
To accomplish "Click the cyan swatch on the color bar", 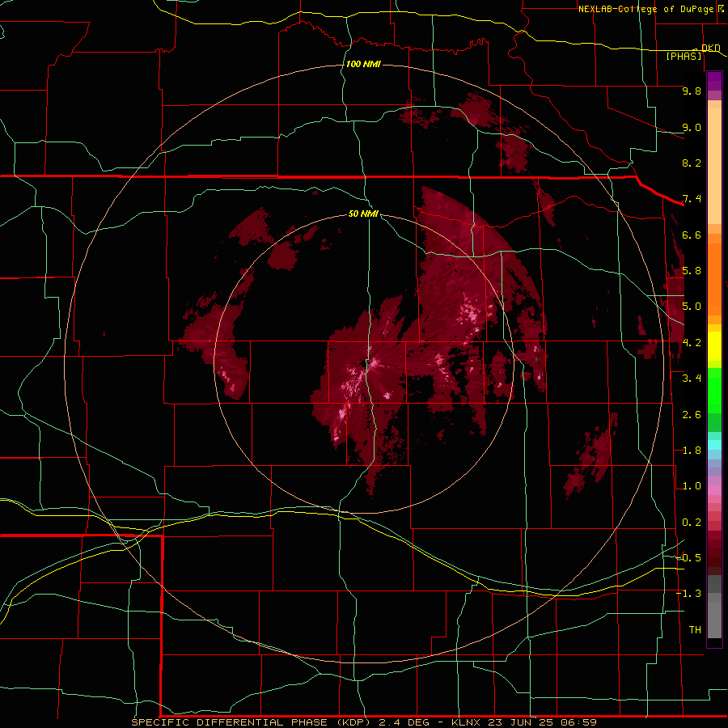I will pyautogui.click(x=714, y=445).
